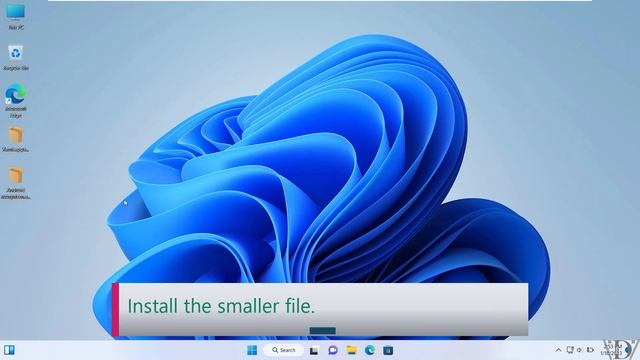This screenshot has width=640, height=360.
Task: Open the This PC desktop icon
Action: pos(16,16)
